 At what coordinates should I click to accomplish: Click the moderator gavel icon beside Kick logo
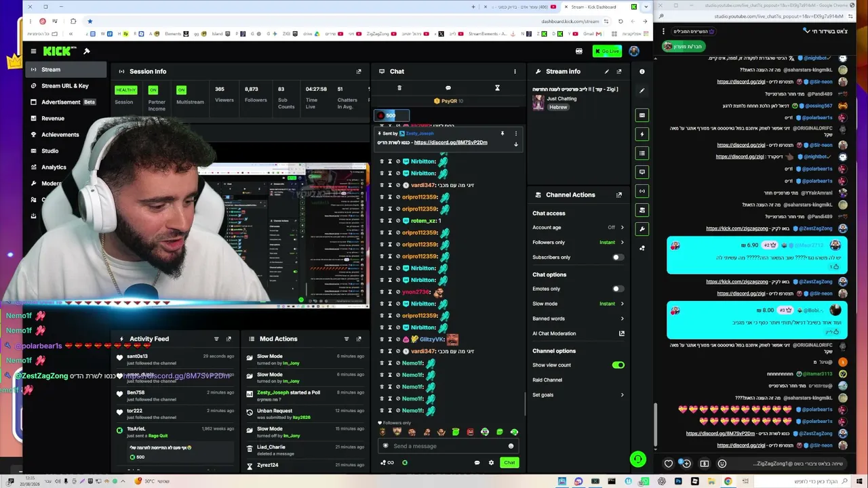[x=86, y=51]
